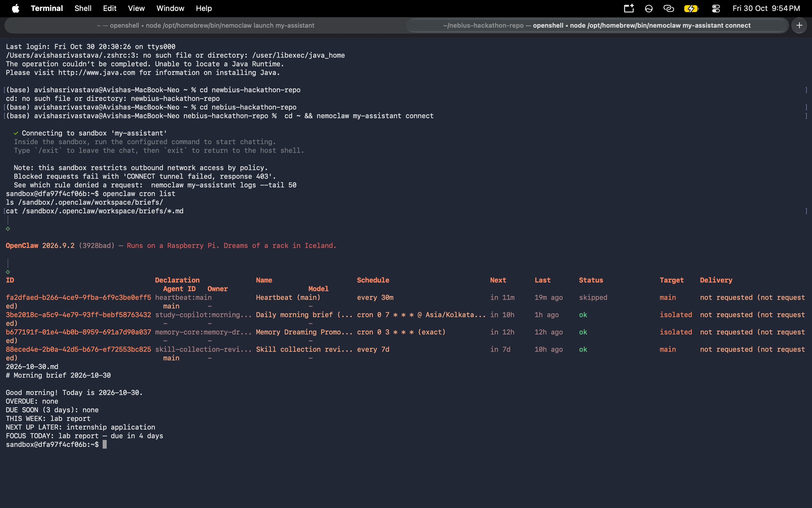Add a new terminal tab with plus button
The width and height of the screenshot is (812, 508).
pos(799,26)
